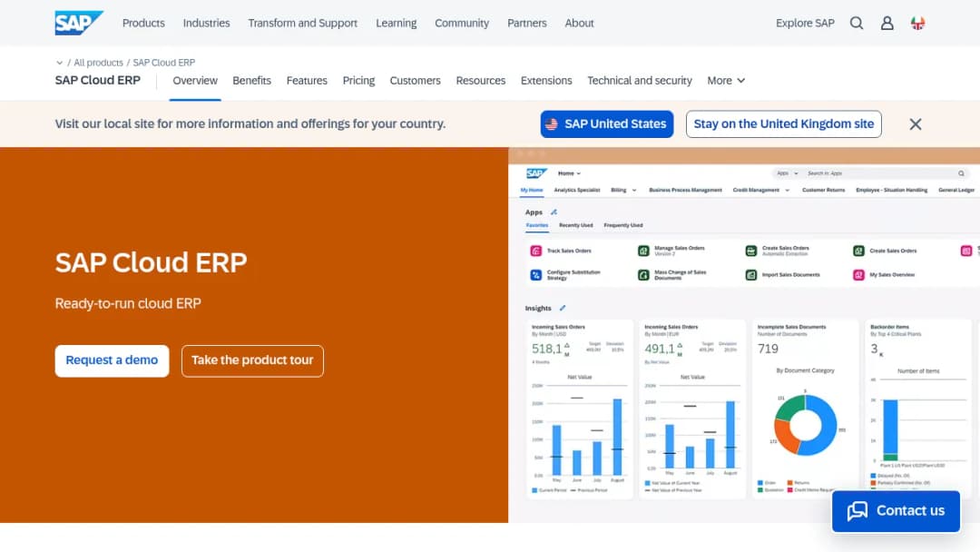Screen dimensions: 980x552
Task: Go to the Customers tab
Action: pos(415,81)
